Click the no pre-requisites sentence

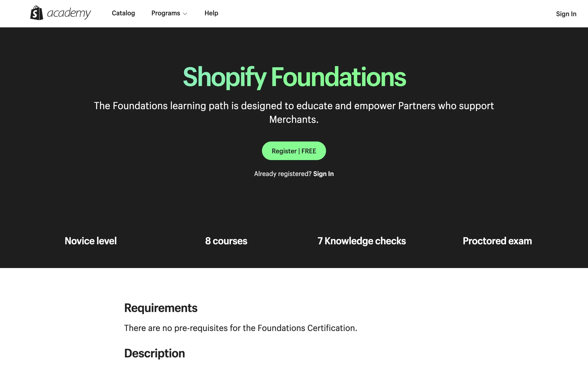[240, 328]
